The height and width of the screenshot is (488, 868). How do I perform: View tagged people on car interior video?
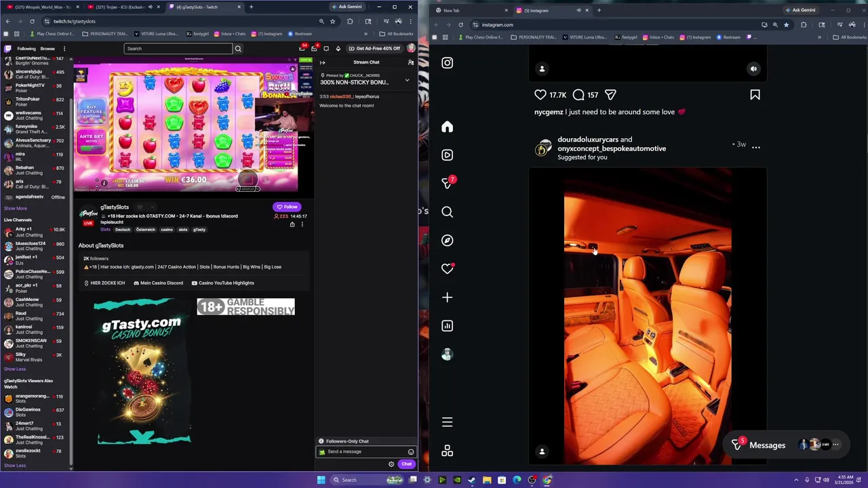pyautogui.click(x=542, y=451)
